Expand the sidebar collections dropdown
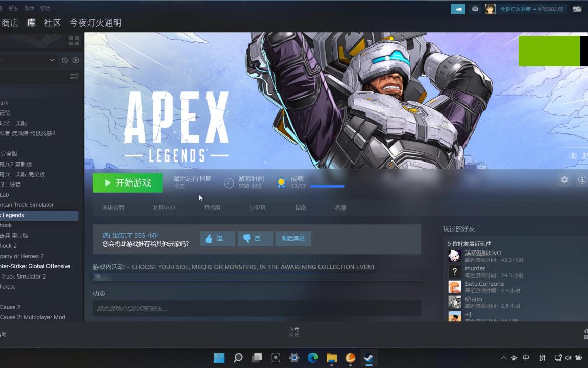 (x=52, y=60)
